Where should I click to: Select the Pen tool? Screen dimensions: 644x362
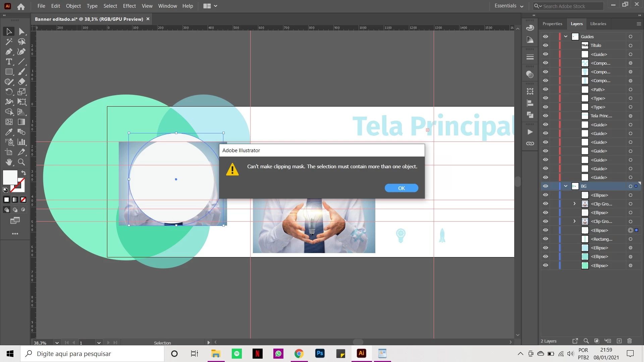tap(9, 52)
